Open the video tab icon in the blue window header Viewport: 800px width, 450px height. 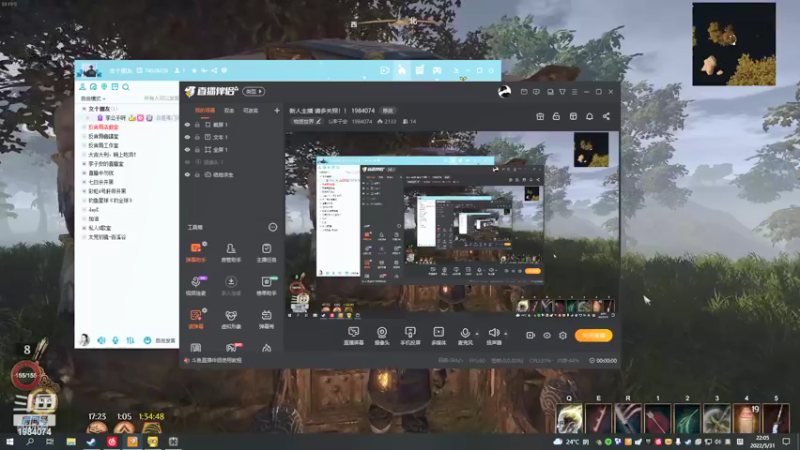pyautogui.click(x=385, y=70)
